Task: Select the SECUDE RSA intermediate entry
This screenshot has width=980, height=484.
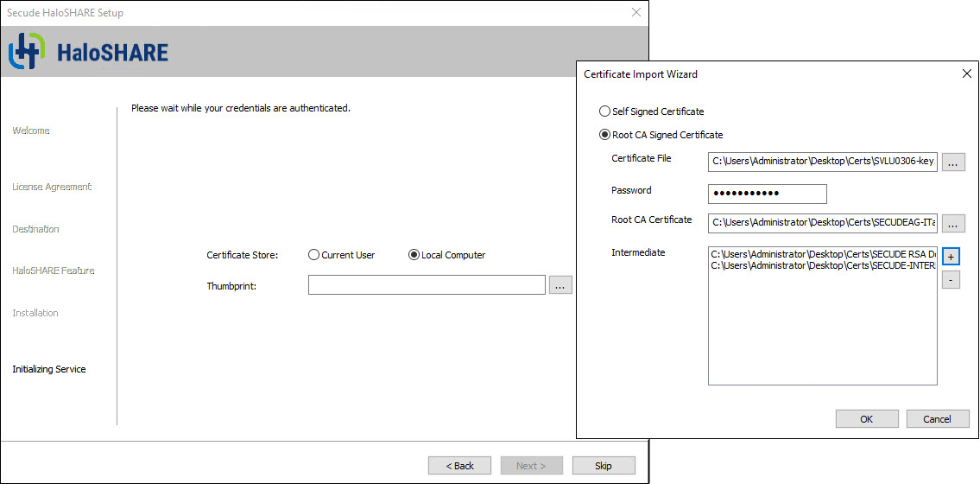Action: pos(823,254)
